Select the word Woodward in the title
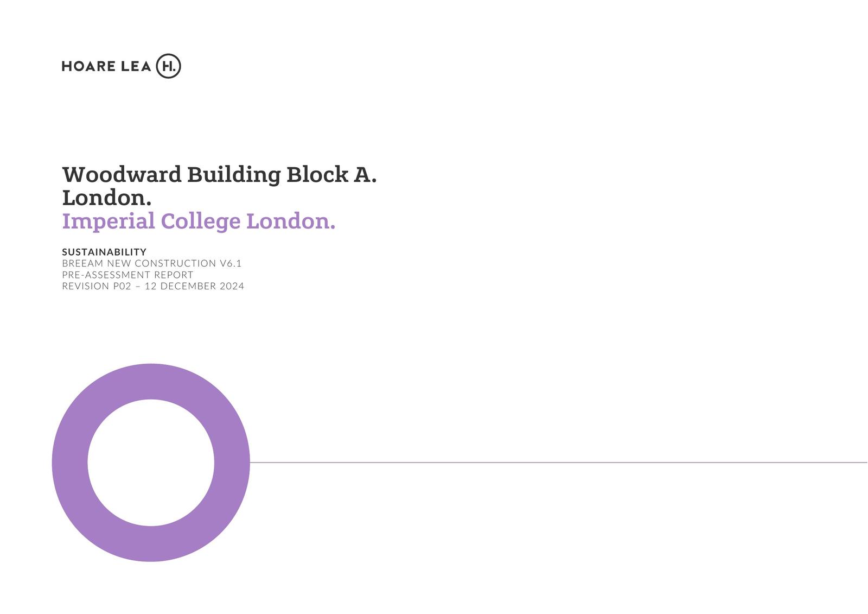868x614 pixels. [x=122, y=175]
